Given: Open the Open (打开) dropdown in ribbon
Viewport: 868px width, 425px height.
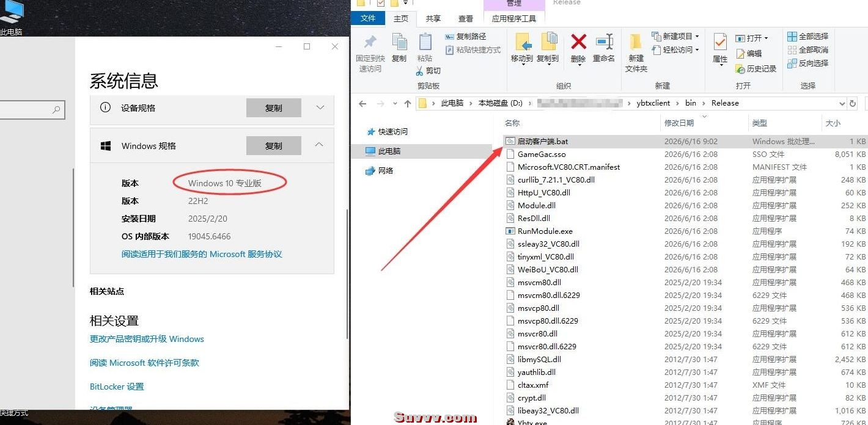Looking at the screenshot, I should [x=752, y=38].
